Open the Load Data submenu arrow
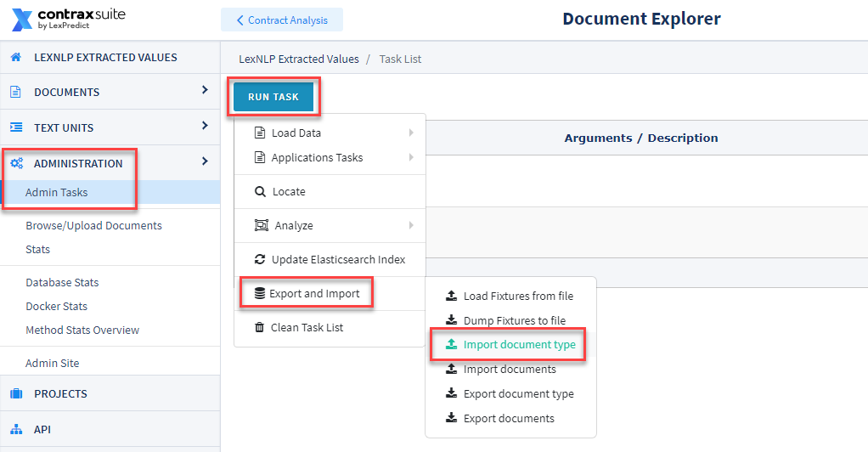Viewport: 868px width, 452px height. coord(411,133)
